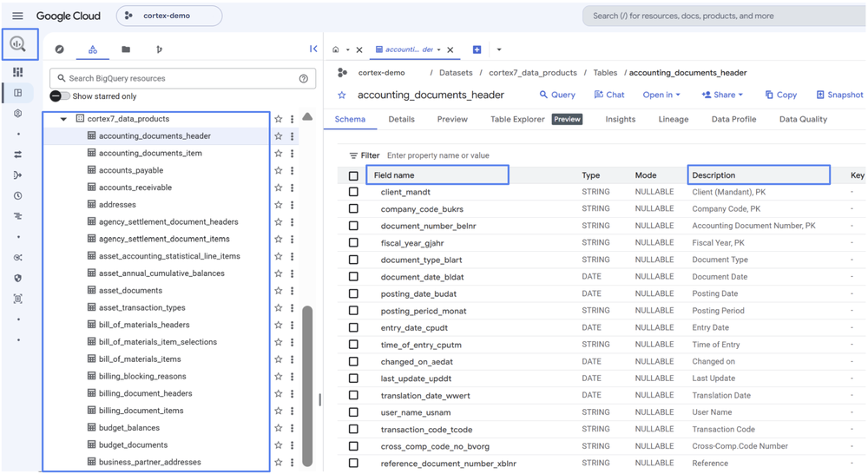868x474 pixels.
Task: Tick the entry_date_cpudt checkbox
Action: (353, 327)
